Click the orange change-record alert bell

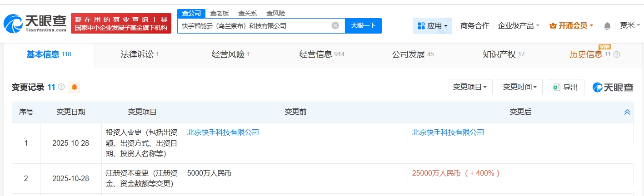click(74, 87)
